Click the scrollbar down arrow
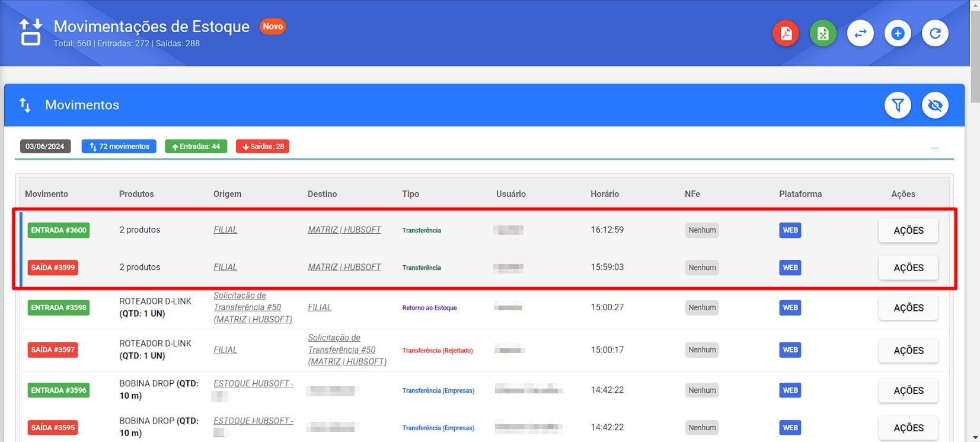The image size is (980, 442). pos(975,437)
